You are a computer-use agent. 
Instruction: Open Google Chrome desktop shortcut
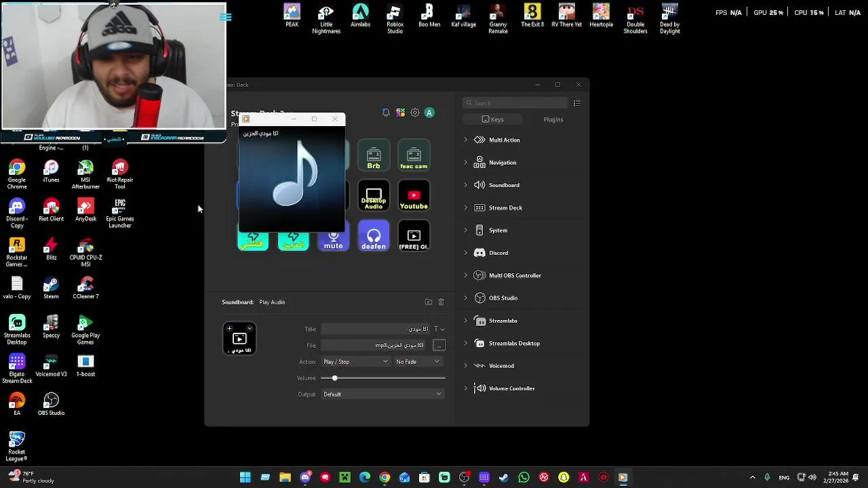click(x=17, y=175)
